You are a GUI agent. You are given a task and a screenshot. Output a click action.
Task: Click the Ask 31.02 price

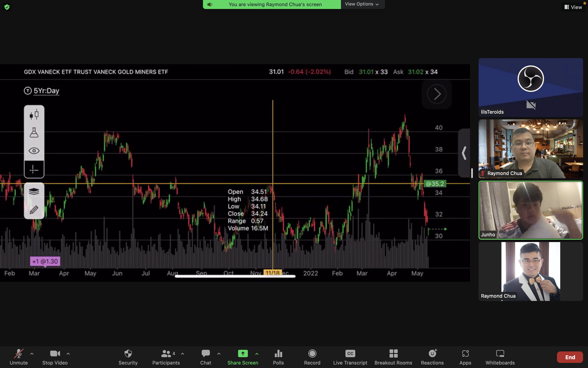[415, 72]
